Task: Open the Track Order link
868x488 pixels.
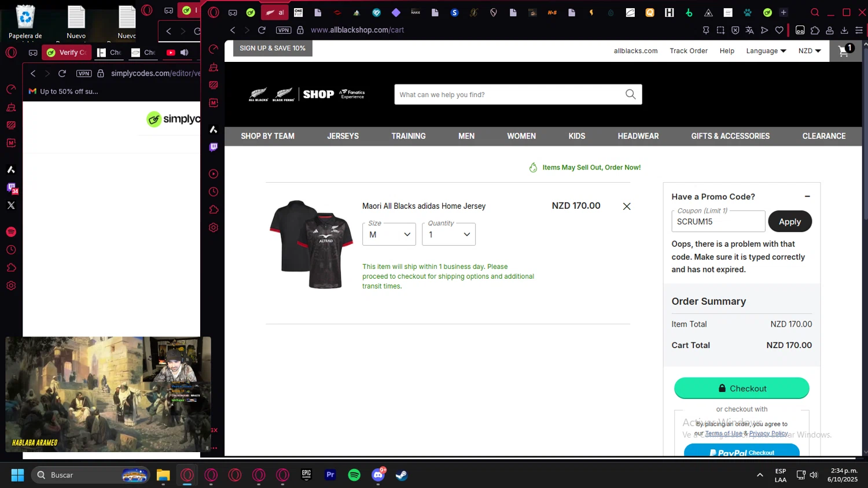Action: pyautogui.click(x=689, y=51)
